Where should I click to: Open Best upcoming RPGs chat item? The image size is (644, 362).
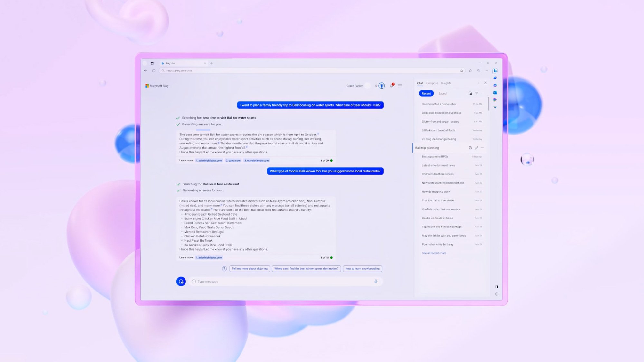[434, 156]
